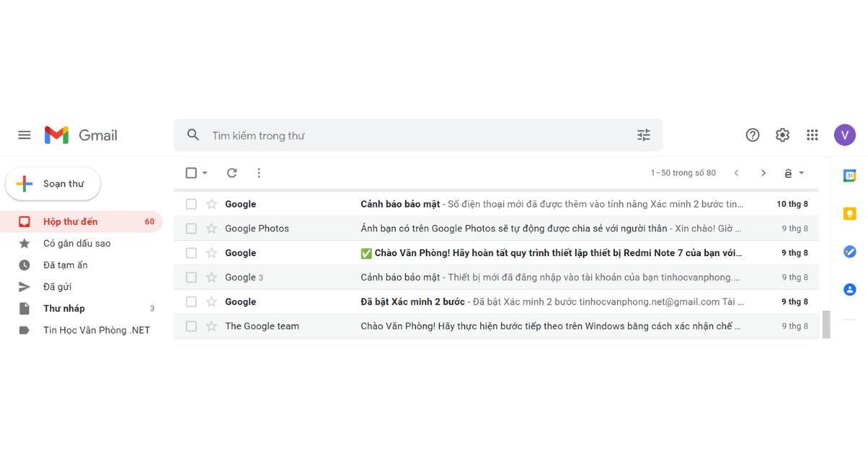Image resolution: width=868 pixels, height=452 pixels.
Task: Open the main menu hamburger icon
Action: [25, 135]
